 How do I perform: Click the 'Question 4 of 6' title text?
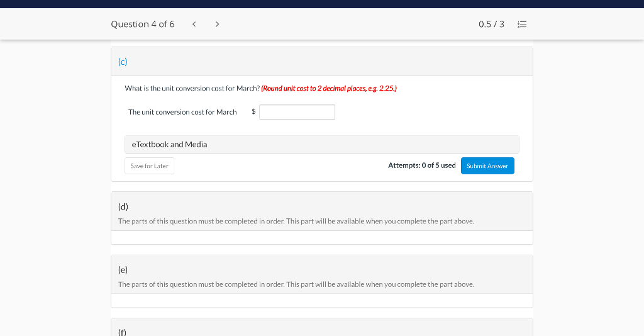(x=143, y=25)
